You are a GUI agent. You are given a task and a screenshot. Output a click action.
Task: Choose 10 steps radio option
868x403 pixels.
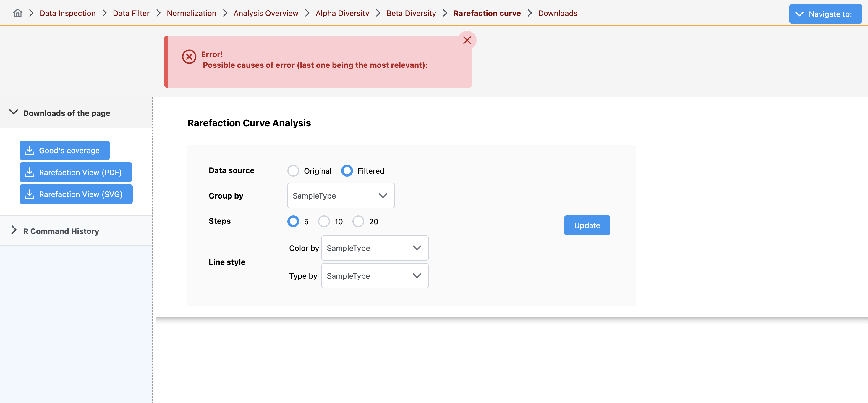tap(324, 222)
